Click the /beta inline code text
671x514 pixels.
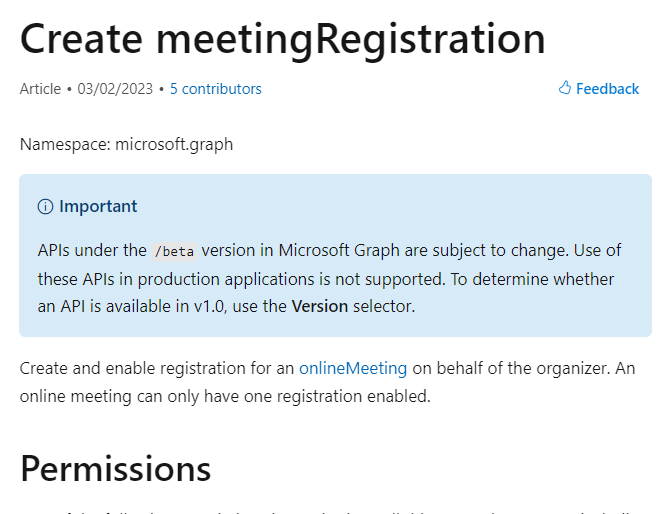(x=174, y=251)
